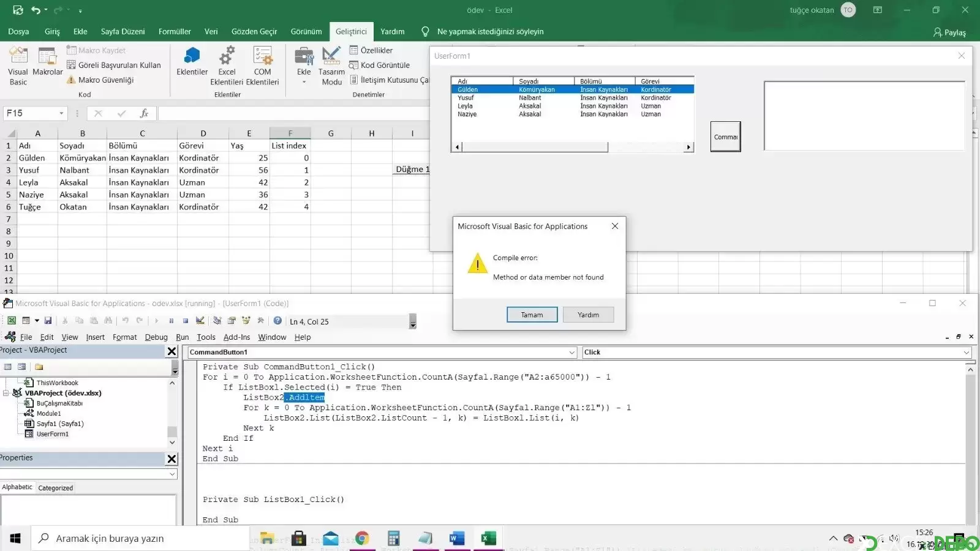Click blue Help question mark in VBA toolbar
Image resolution: width=980 pixels, height=551 pixels.
tap(277, 321)
